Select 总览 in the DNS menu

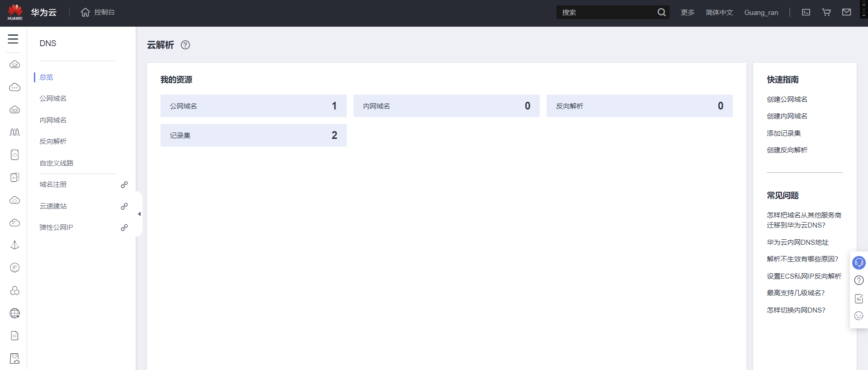pos(46,77)
